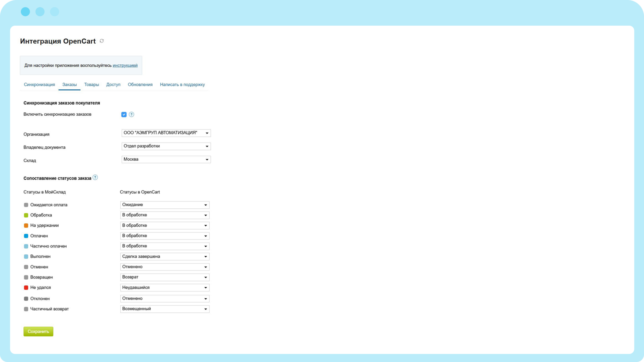Click the Включить синхронизацию заказов label
Viewport: 644px width, 362px height.
tap(58, 114)
